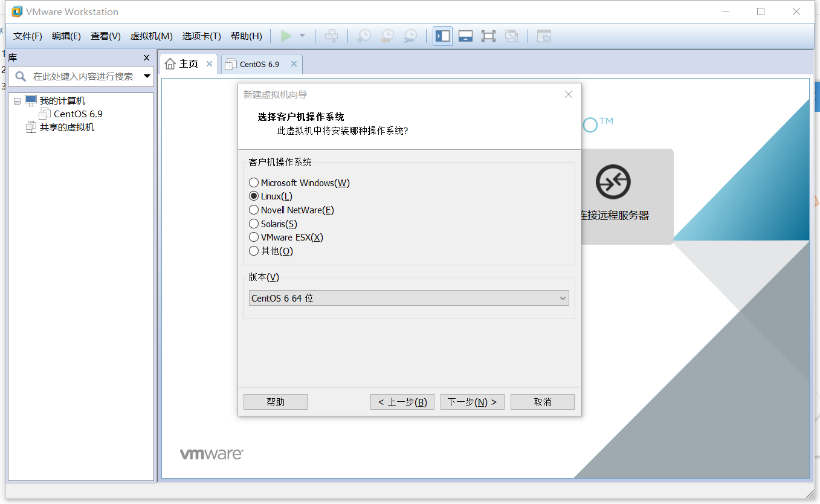Open the 文件(F) menu
Image resolution: width=820 pixels, height=504 pixels.
point(28,36)
